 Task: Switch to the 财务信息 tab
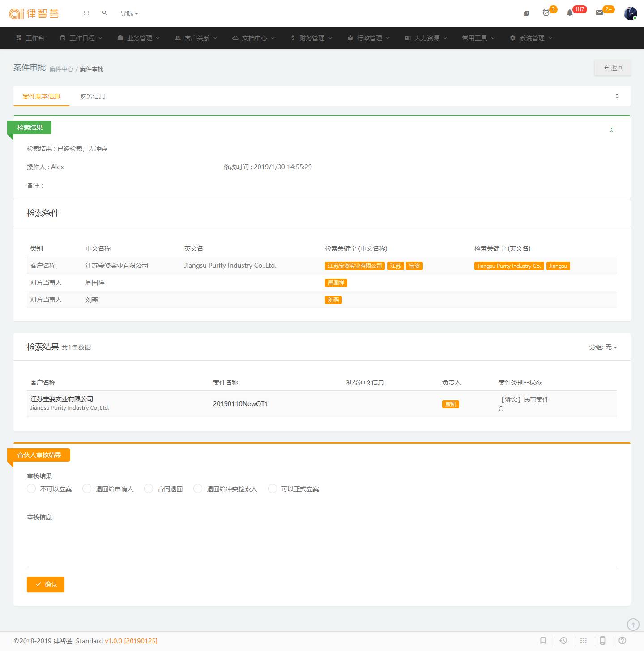point(92,96)
